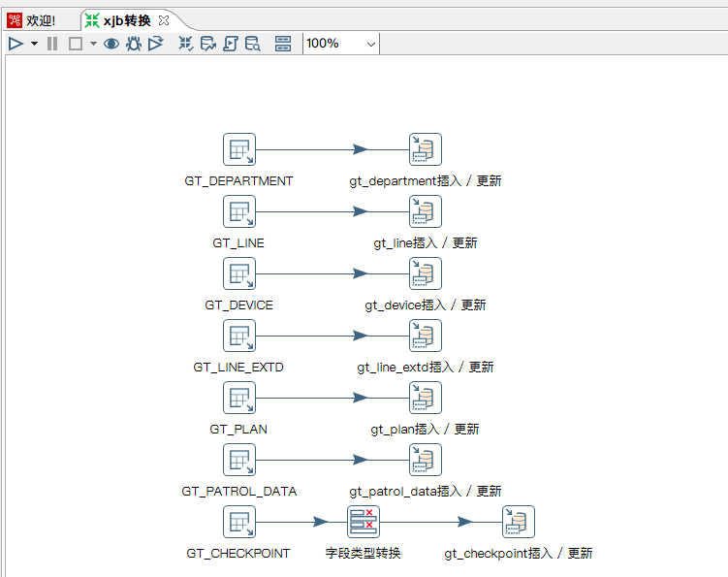
Task: Pause the running transformation
Action: pos(52,44)
